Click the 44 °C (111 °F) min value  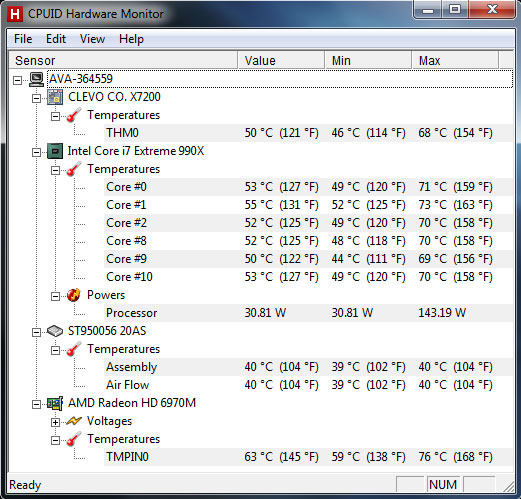[368, 259]
